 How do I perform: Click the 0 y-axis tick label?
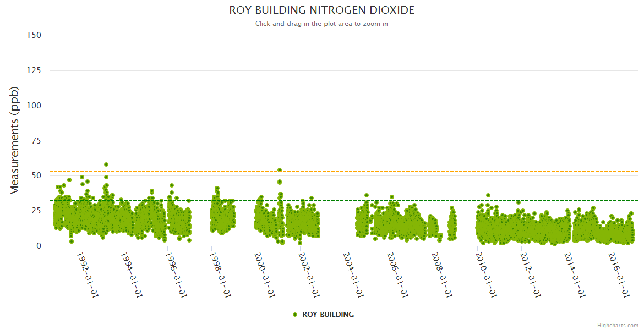click(x=39, y=246)
